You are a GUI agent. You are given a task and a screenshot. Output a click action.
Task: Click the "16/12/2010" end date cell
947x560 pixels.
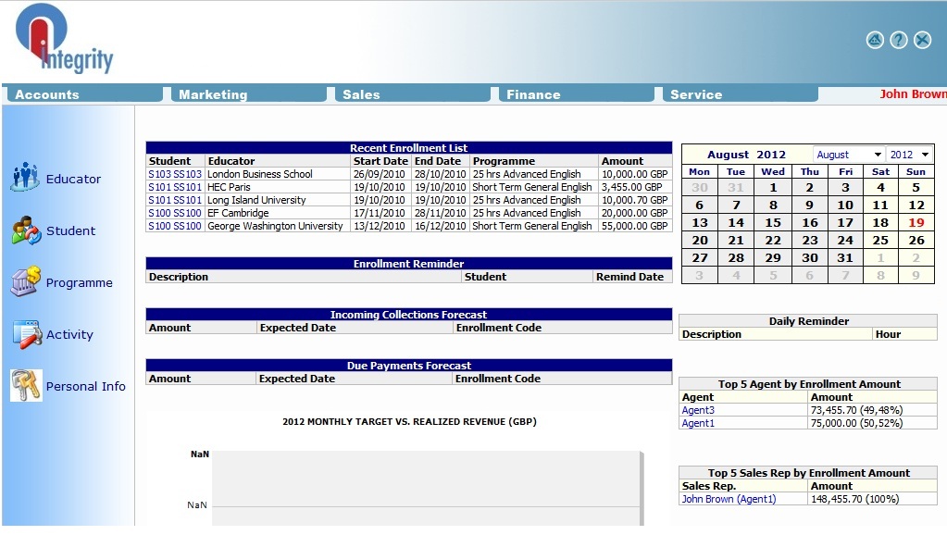[441, 226]
